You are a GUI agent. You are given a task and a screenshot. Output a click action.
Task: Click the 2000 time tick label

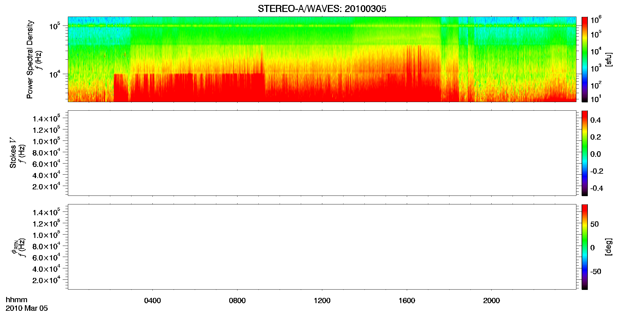(x=491, y=301)
